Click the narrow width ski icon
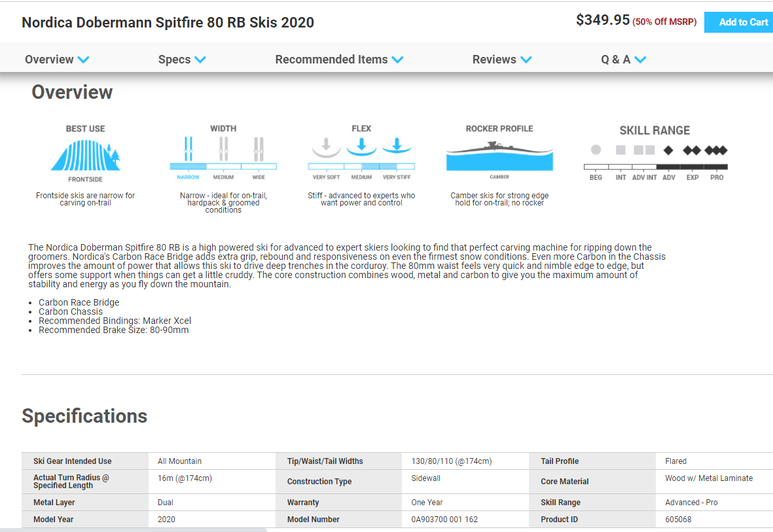773x532 pixels. click(x=189, y=149)
